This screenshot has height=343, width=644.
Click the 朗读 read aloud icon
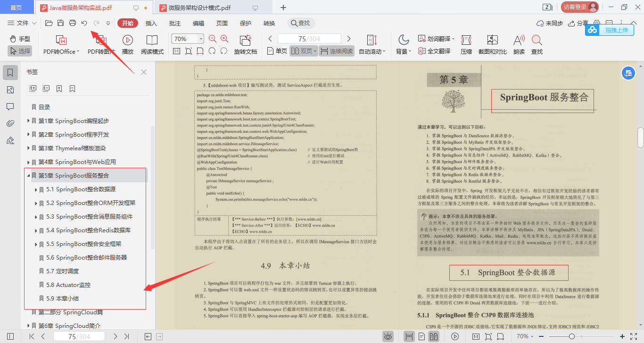[x=519, y=45]
